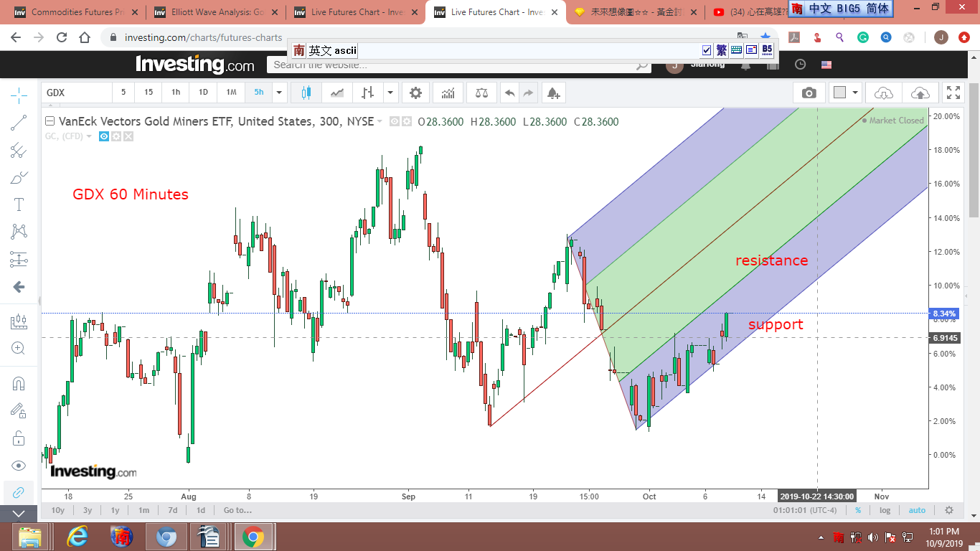Open the prediction and measurement tools

(19, 259)
